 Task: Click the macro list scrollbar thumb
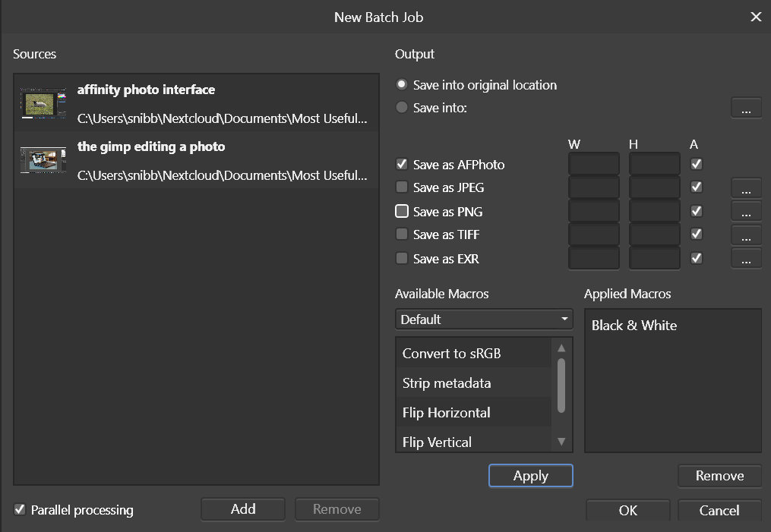tap(561, 386)
